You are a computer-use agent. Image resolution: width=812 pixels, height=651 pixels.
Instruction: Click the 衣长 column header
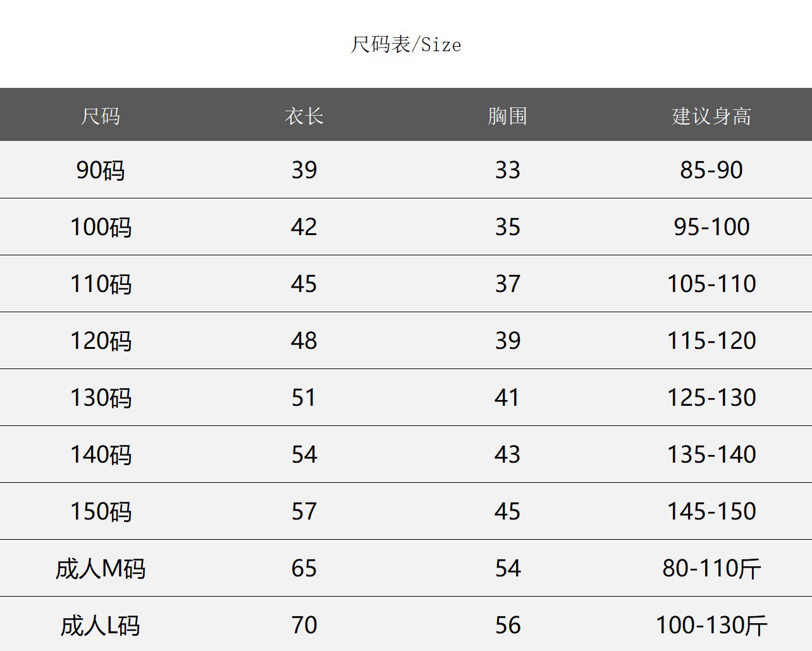pyautogui.click(x=304, y=116)
